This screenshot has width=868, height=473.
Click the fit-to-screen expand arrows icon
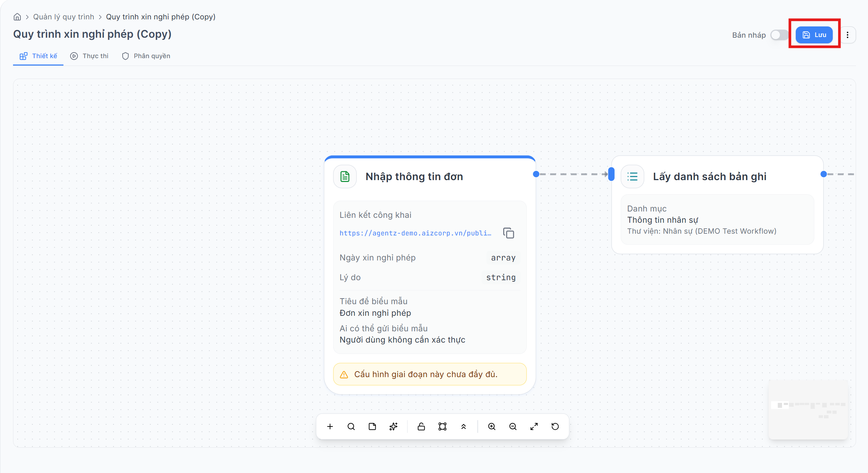click(x=534, y=426)
